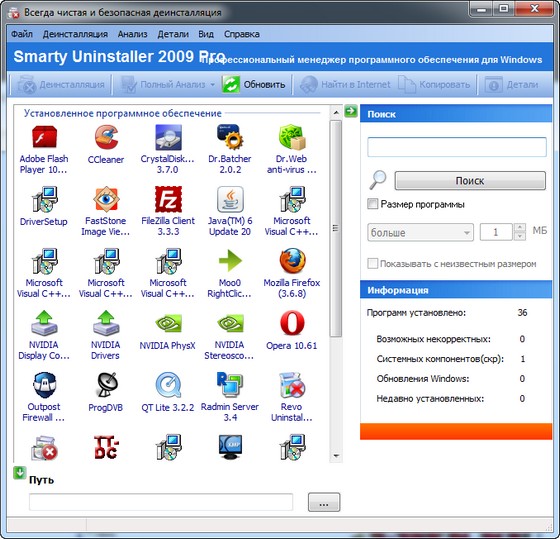Open the Вид menu
The image size is (560, 539).
[x=206, y=34]
